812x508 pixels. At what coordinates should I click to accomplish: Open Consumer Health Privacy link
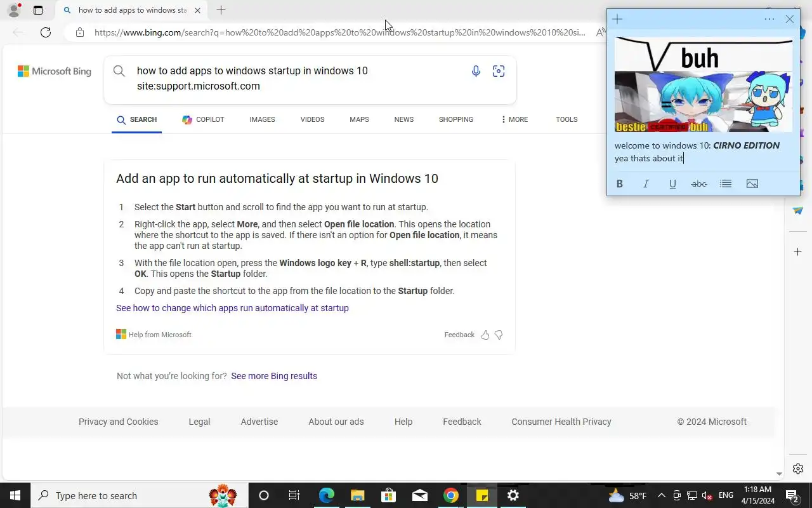(561, 422)
